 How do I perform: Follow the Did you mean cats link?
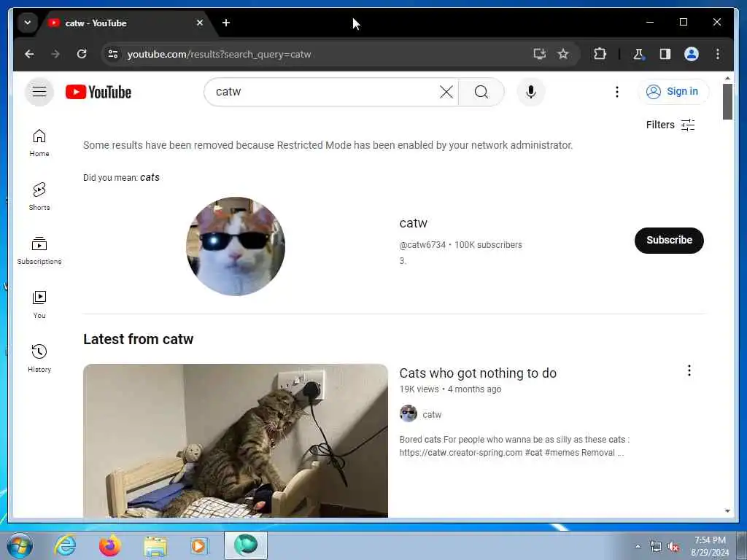pos(150,177)
